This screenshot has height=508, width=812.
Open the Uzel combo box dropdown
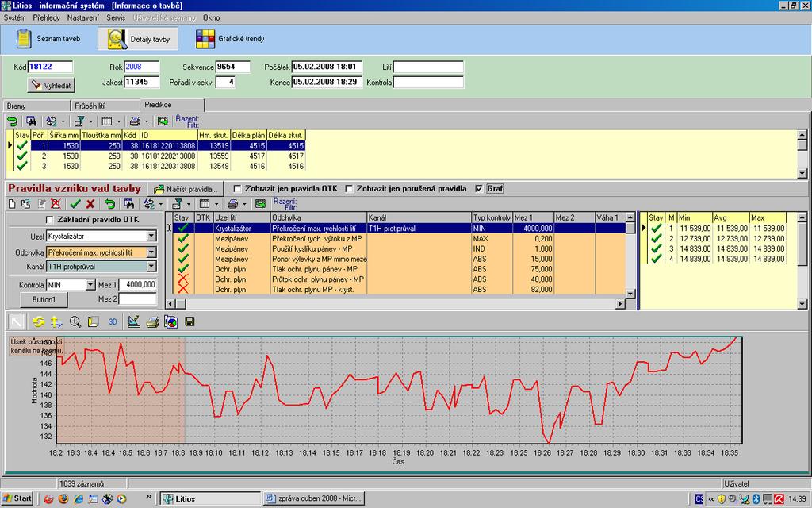click(151, 237)
